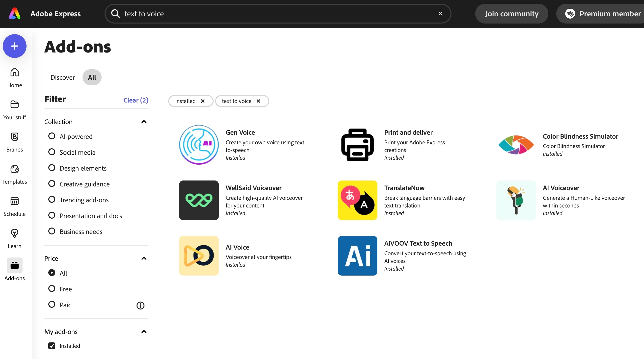644x359 pixels.
Task: Clear the search field with the X icon
Action: (x=441, y=14)
